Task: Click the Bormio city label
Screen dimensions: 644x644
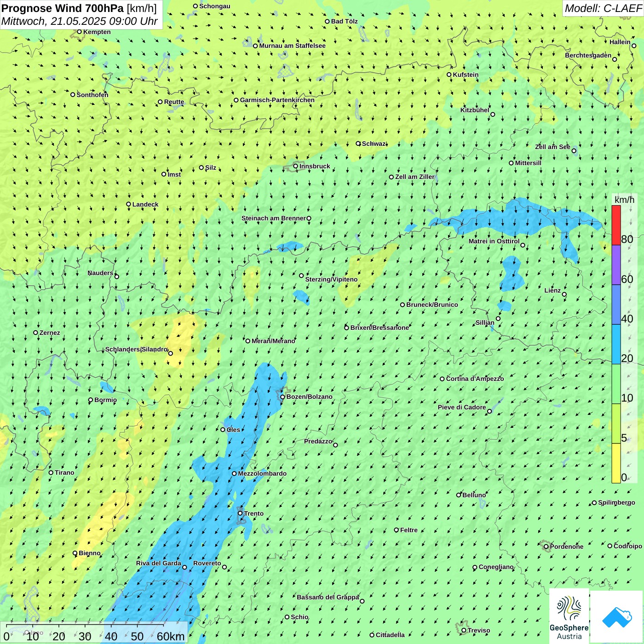Action: [x=105, y=400]
